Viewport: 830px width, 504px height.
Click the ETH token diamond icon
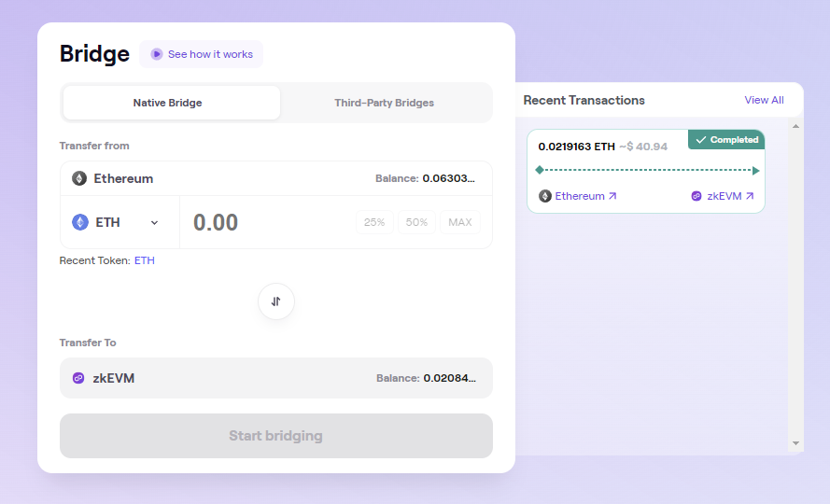(80, 222)
